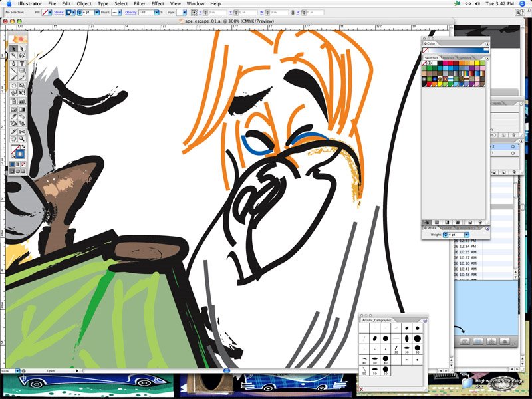
Task: Set paint mode to Color button
Action: (12, 164)
